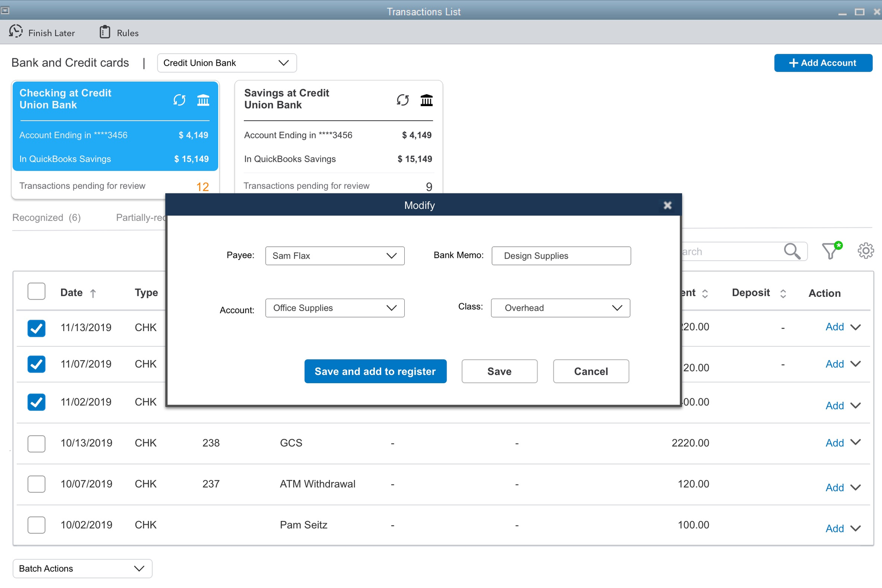Open the Payee dropdown showing Sam Flax
This screenshot has height=588, width=882.
coord(334,256)
